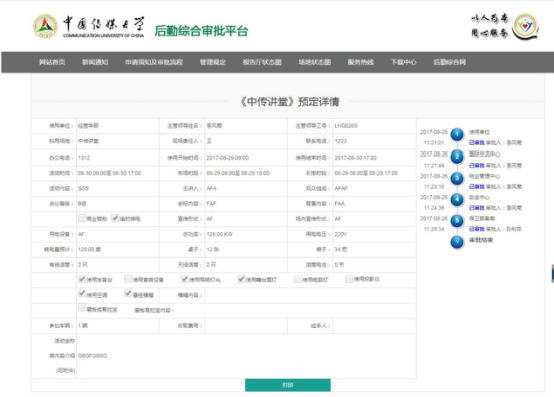
Task: Toggle the 使用舞台面灯 checkbox
Action: click(241, 279)
